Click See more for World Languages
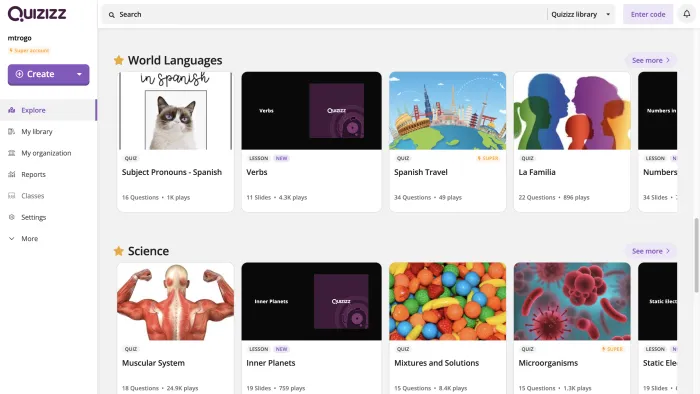Screen dimensions: 700x394 pos(651,60)
